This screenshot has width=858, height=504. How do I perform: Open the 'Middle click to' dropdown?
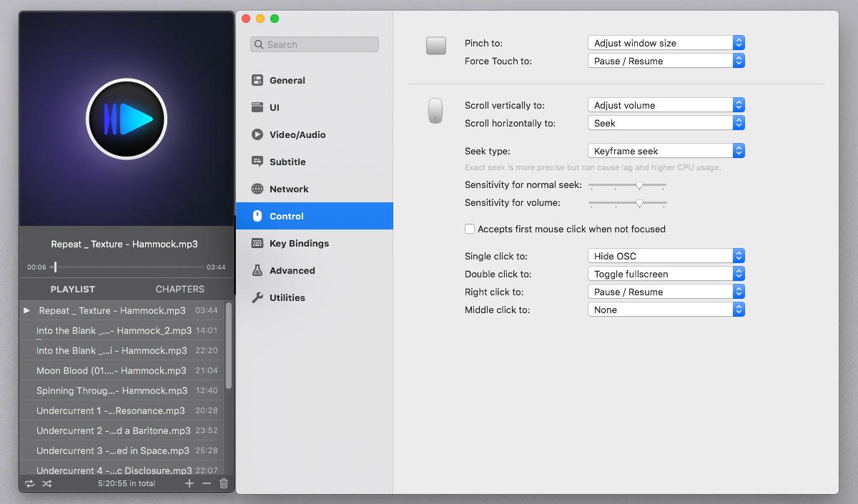pyautogui.click(x=666, y=310)
